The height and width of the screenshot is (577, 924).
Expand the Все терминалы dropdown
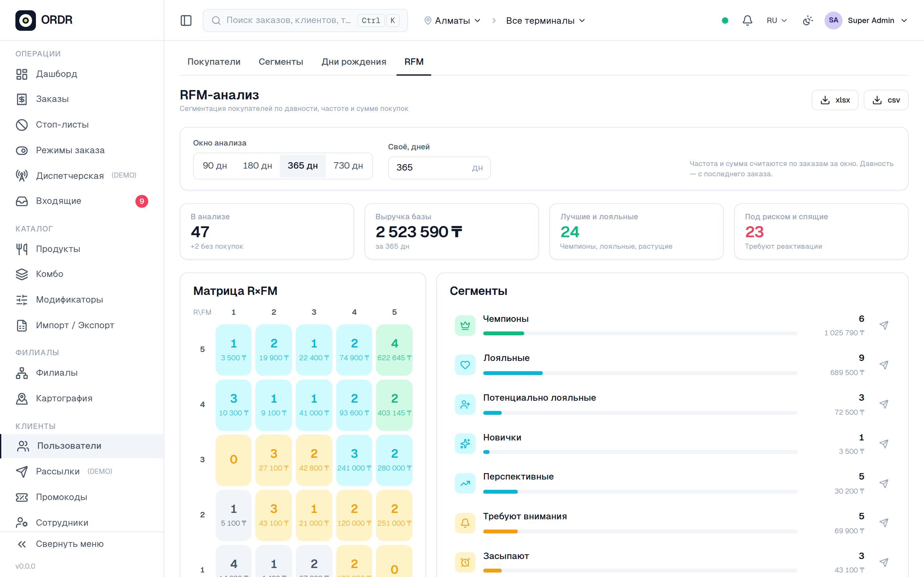tap(545, 21)
